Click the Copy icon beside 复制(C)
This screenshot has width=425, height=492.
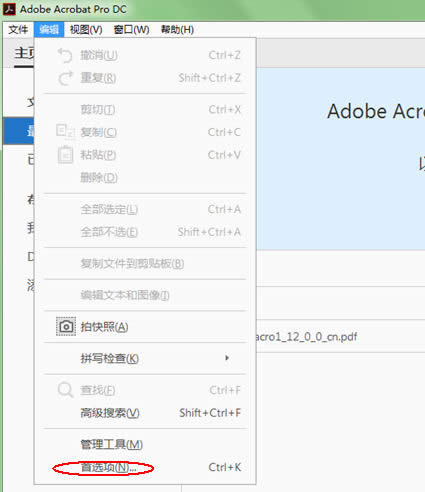pyautogui.click(x=65, y=132)
